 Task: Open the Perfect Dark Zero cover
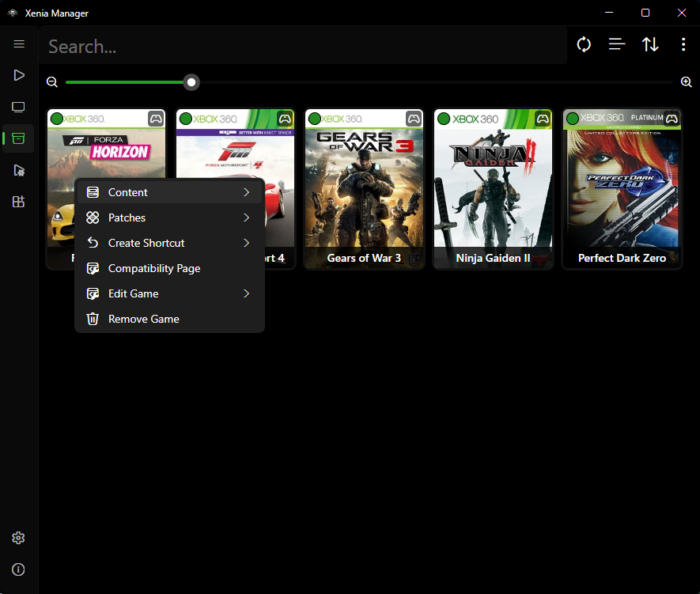coord(622,189)
